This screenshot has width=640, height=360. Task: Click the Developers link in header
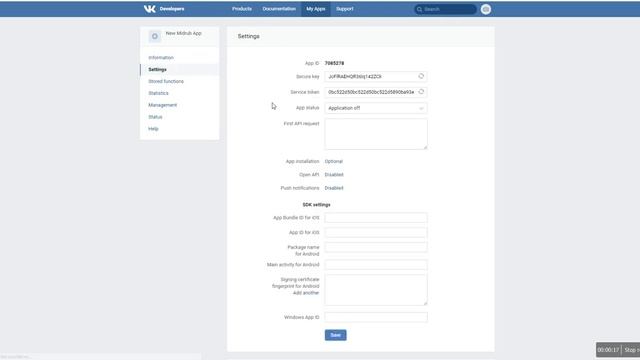(x=172, y=9)
